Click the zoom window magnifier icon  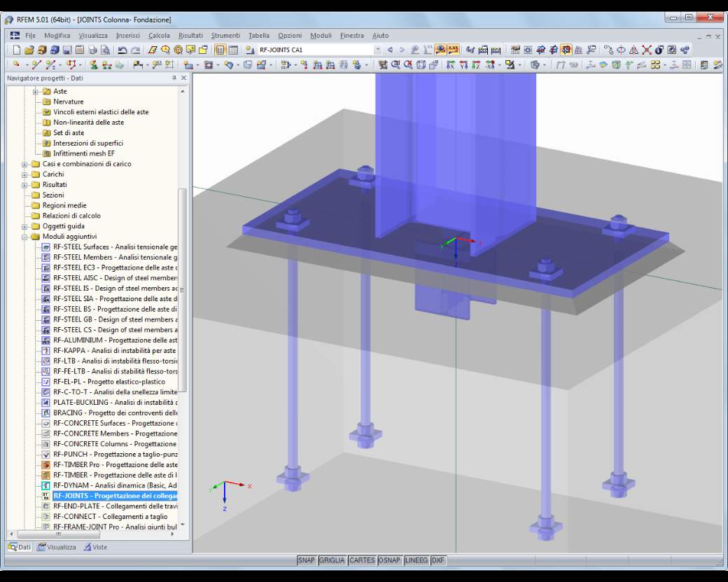pos(395,64)
